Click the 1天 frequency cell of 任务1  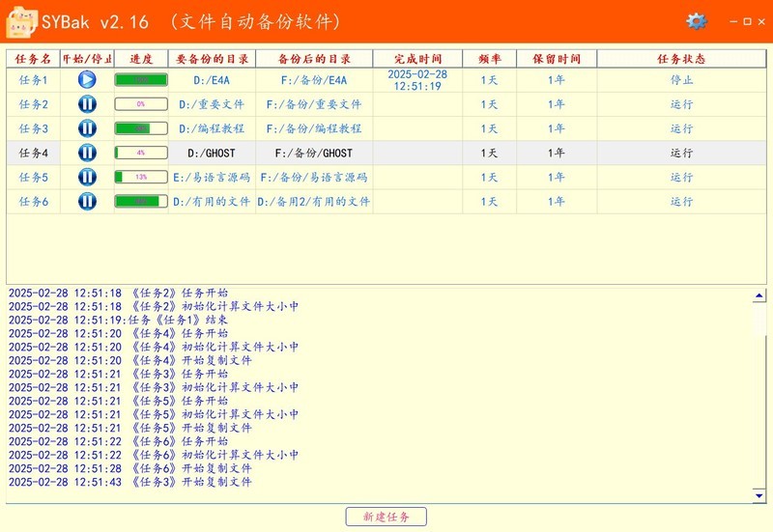tap(490, 80)
